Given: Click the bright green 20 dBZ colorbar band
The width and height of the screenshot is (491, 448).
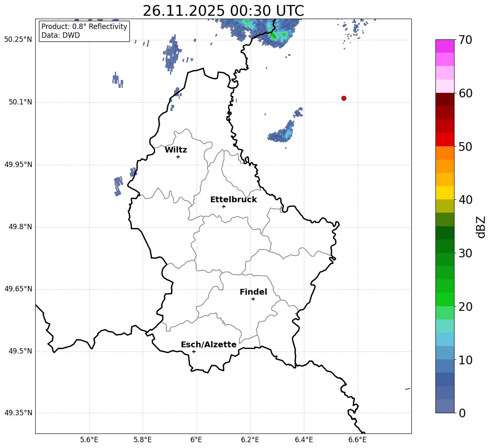Looking at the screenshot, I should [x=445, y=299].
